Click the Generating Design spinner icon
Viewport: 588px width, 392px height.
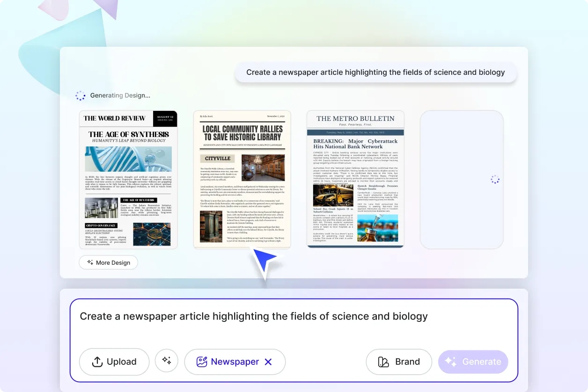[81, 95]
